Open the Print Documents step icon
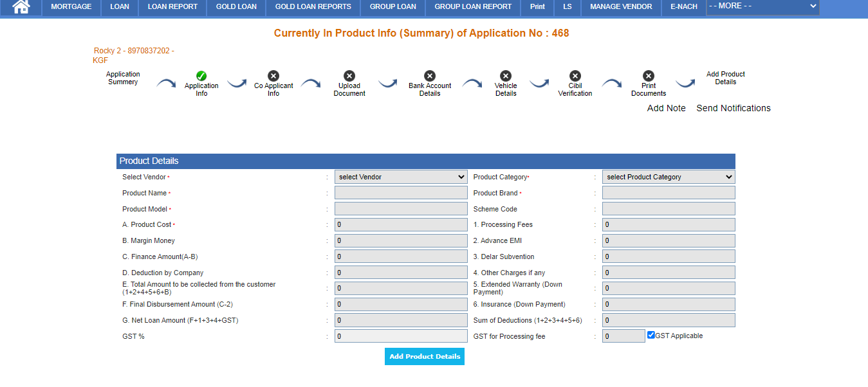 pos(649,76)
